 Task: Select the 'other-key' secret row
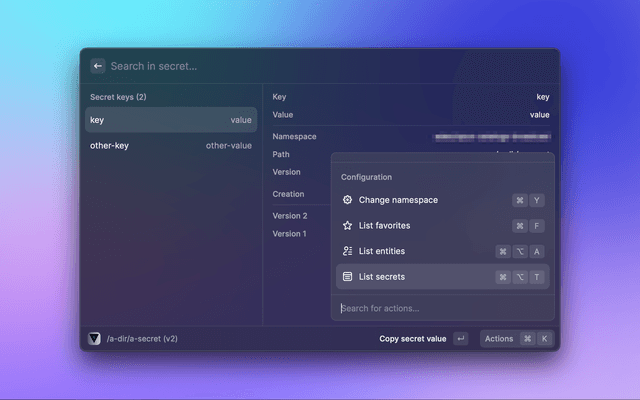(170, 146)
